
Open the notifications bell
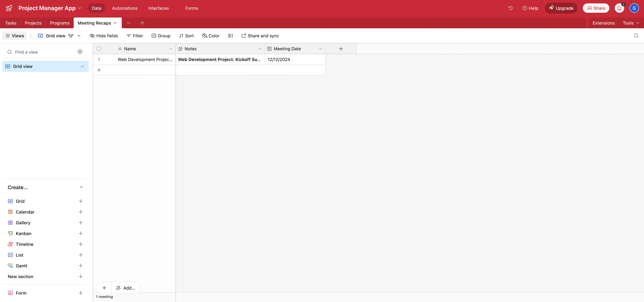click(619, 8)
